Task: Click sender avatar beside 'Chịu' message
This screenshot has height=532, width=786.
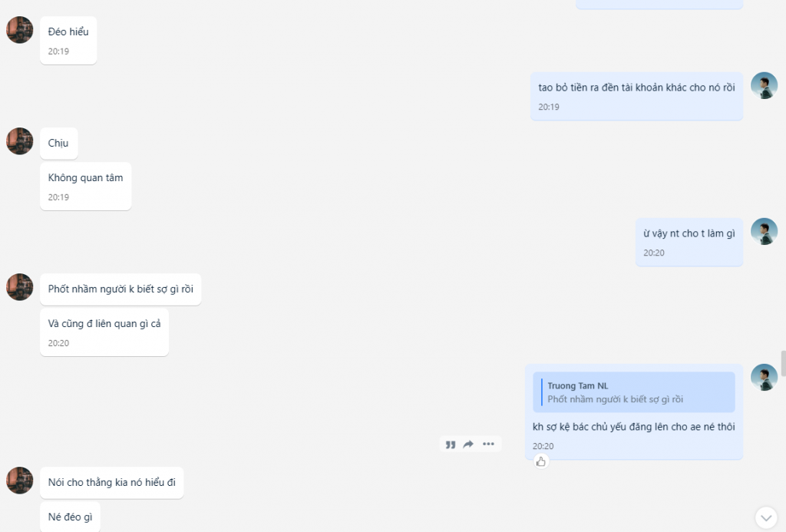Action: tap(19, 141)
